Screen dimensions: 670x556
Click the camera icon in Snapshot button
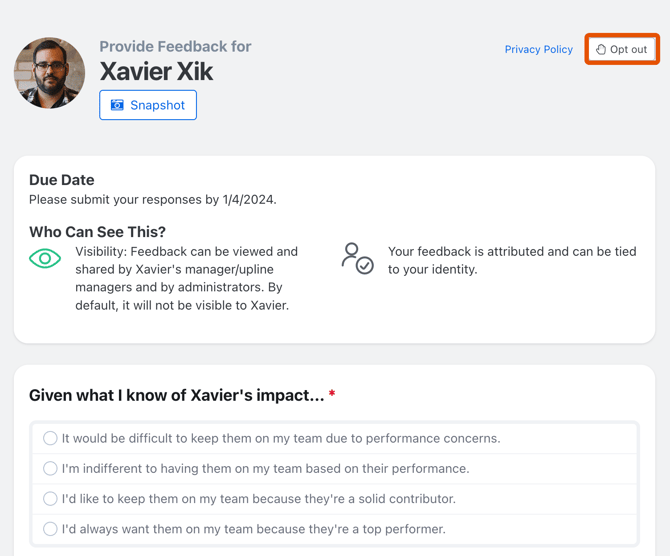tap(117, 105)
